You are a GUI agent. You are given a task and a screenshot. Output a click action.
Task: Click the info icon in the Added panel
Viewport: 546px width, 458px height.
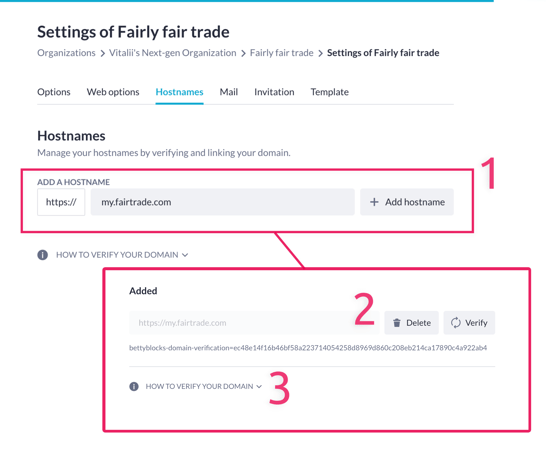pos(134,386)
